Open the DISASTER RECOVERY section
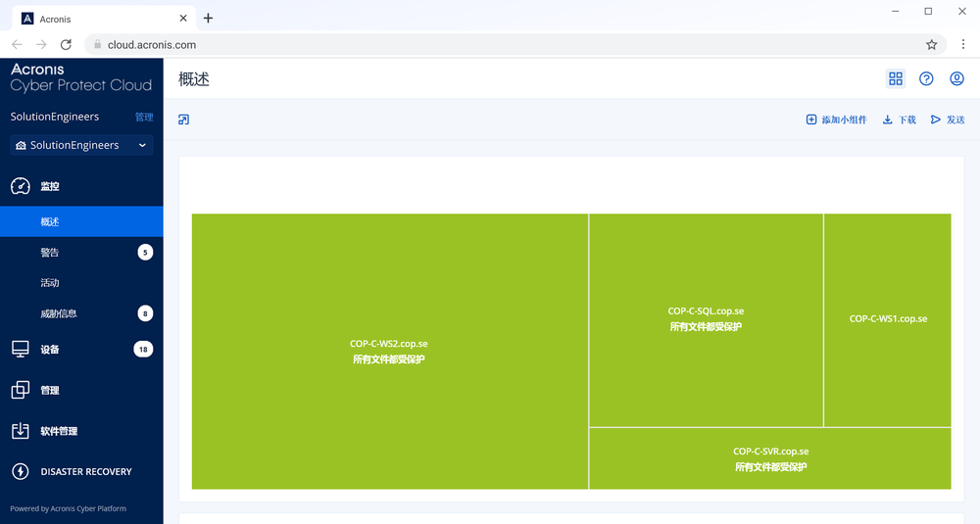Image resolution: width=980 pixels, height=524 pixels. click(81, 471)
